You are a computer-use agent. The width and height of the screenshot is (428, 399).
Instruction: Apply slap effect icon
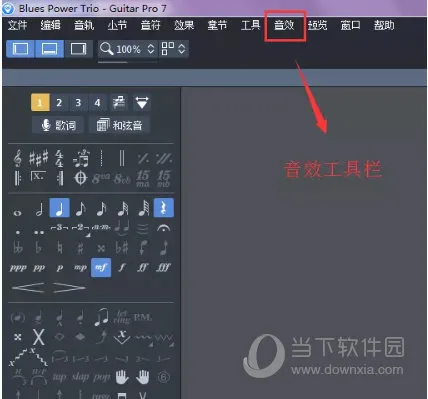click(80, 377)
